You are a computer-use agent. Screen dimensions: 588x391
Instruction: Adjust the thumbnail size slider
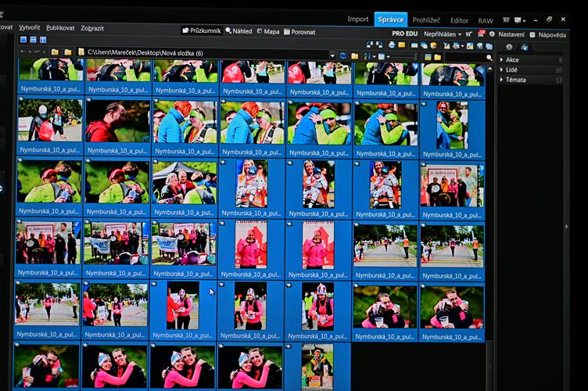(x=404, y=56)
